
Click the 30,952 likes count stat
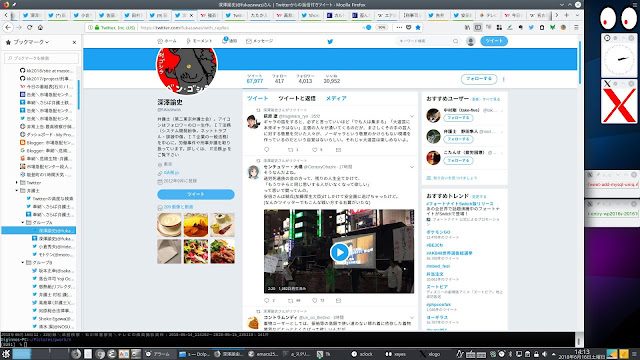[x=331, y=79]
